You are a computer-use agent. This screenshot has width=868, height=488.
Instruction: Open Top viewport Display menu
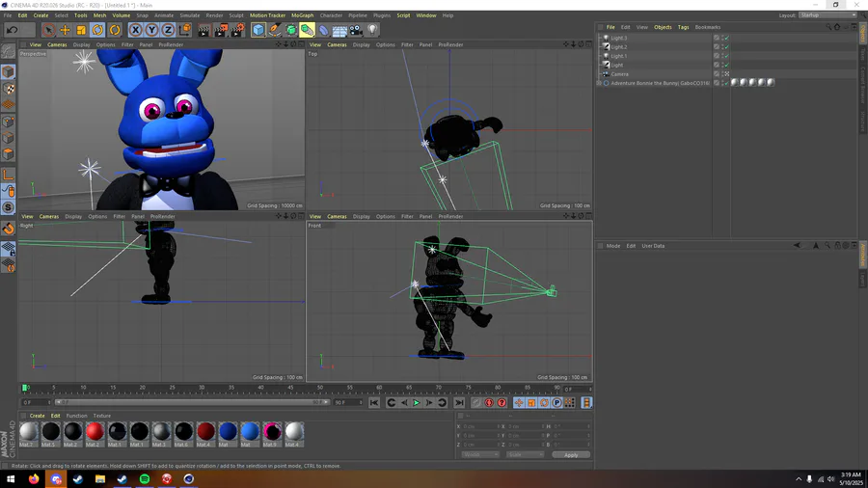[x=361, y=44]
